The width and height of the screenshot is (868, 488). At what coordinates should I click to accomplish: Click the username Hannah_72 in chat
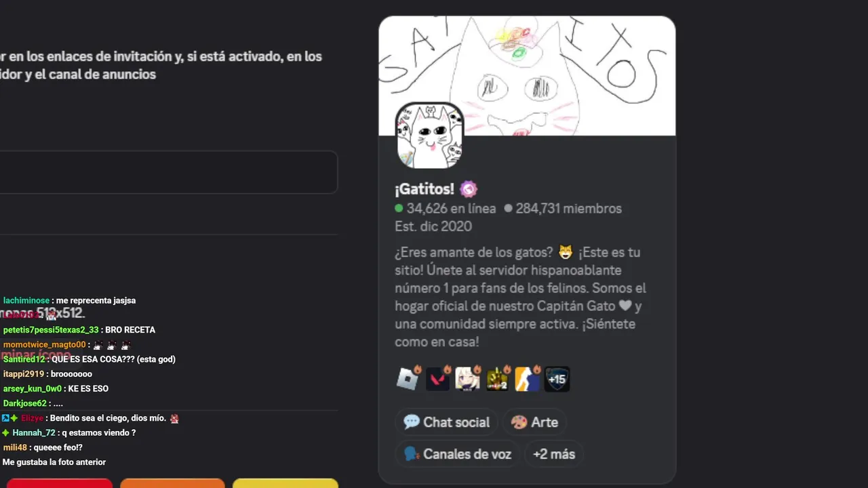[34, 432]
